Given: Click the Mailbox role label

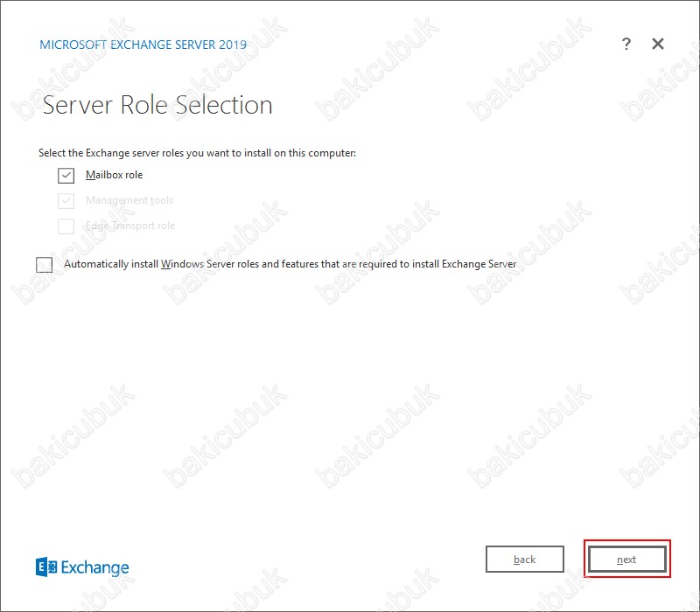Looking at the screenshot, I should (115, 175).
